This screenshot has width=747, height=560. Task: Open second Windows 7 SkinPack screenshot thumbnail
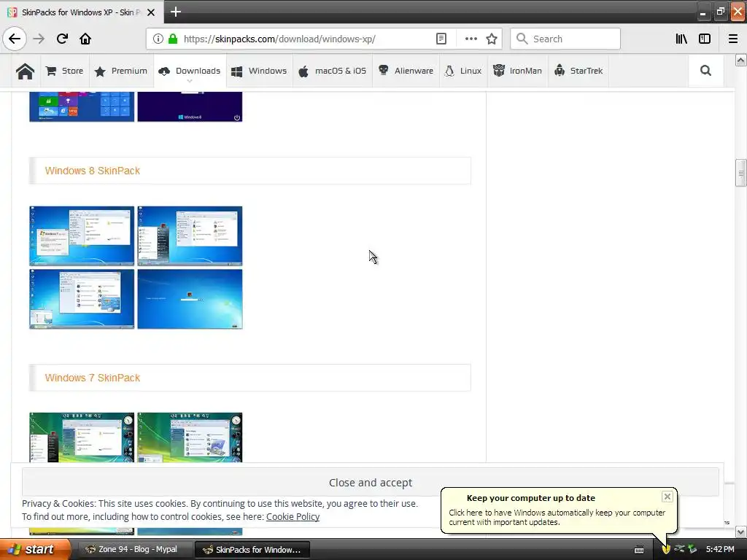click(x=190, y=437)
